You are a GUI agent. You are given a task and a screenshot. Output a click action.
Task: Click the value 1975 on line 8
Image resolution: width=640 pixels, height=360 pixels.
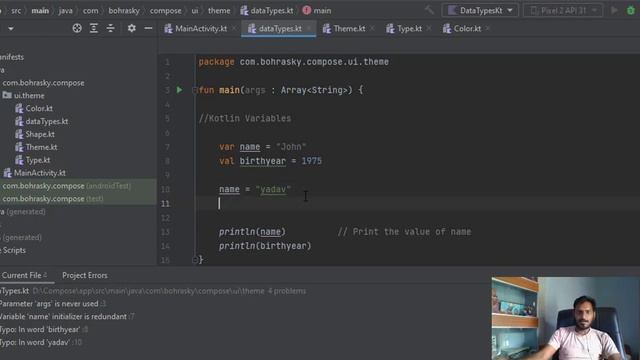(311, 161)
